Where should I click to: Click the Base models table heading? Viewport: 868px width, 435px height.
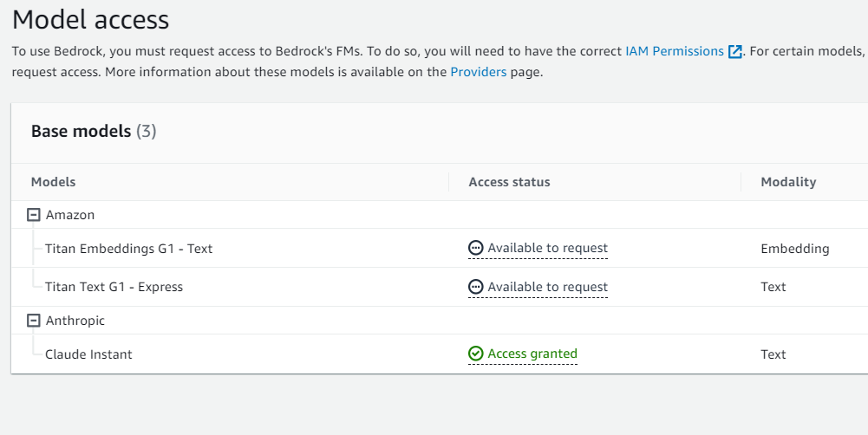tap(94, 131)
